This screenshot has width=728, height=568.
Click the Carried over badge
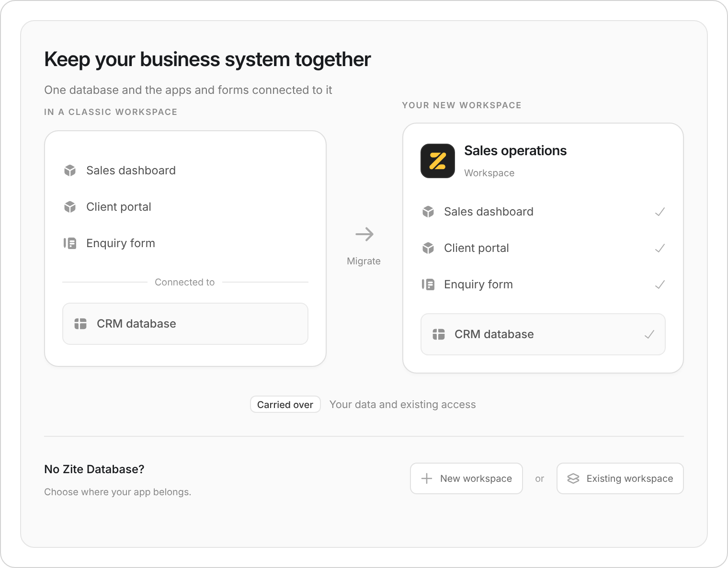[x=285, y=405]
